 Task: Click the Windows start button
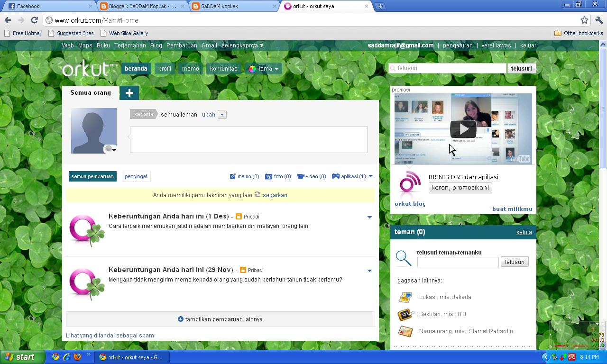click(22, 357)
